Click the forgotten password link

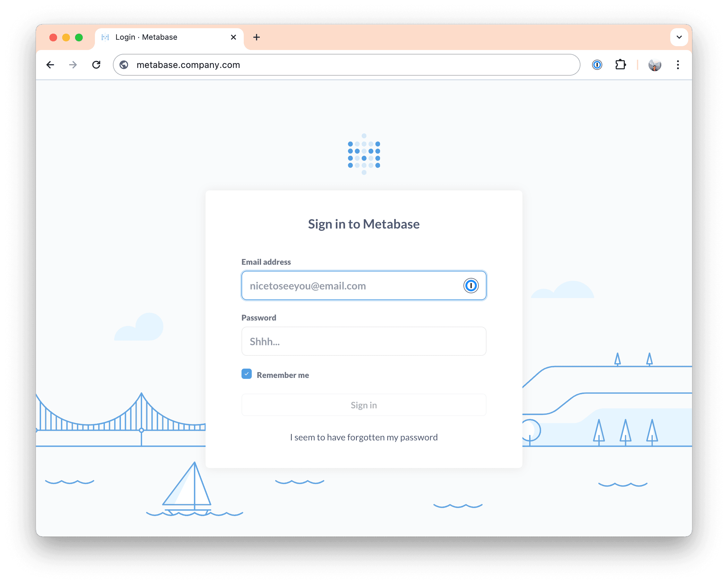click(363, 437)
